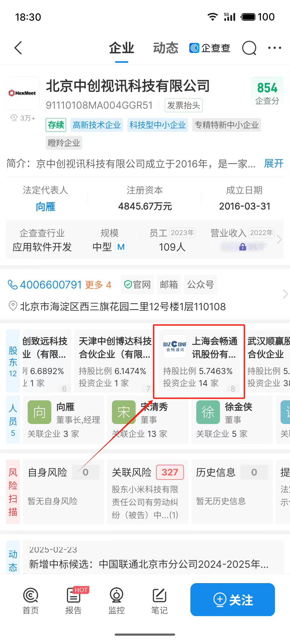Open 宋清秀 董事 personnel card
This screenshot has height=644, width=290.
[148, 420]
